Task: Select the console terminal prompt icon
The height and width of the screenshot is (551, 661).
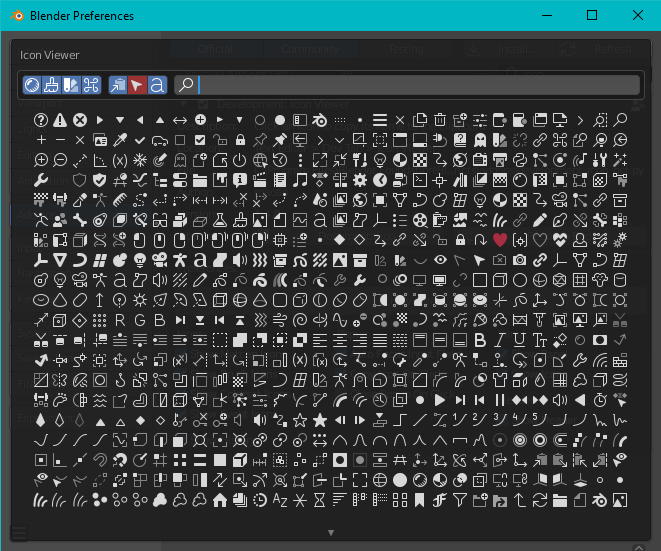Action: [419, 180]
